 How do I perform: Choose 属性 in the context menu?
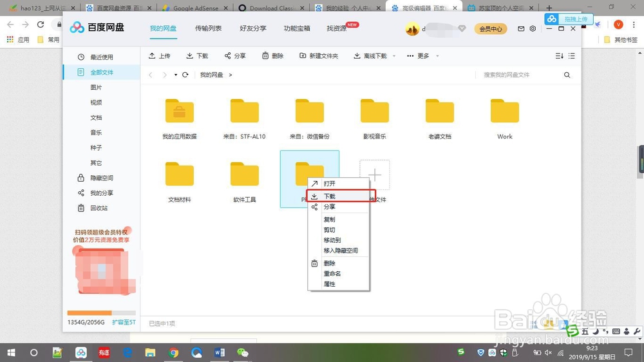click(x=339, y=284)
